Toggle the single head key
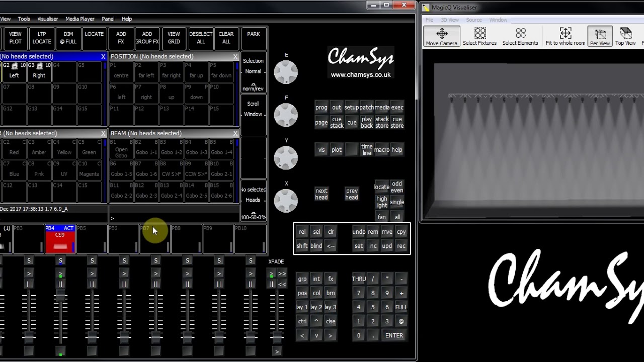644x362 pixels. click(x=397, y=202)
